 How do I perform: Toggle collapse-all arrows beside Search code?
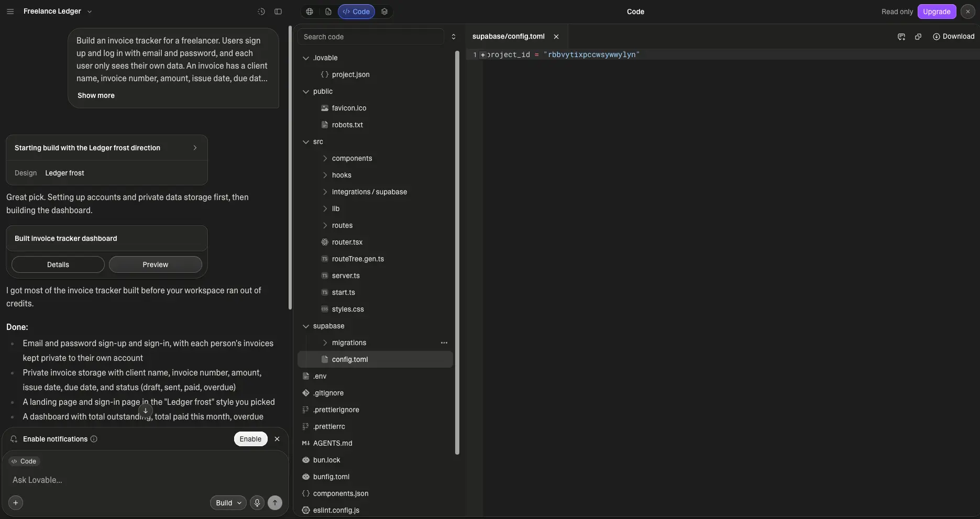pos(454,37)
